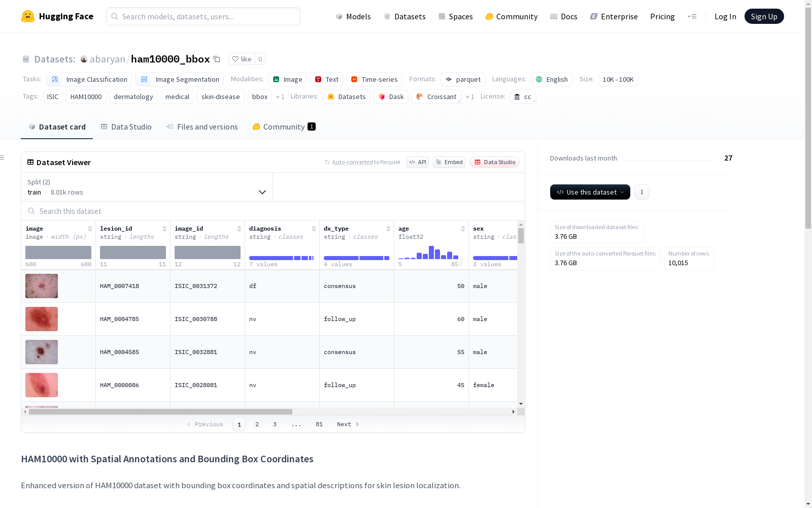Image resolution: width=812 pixels, height=508 pixels.
Task: Click the API button in Dataset Viewer
Action: point(418,162)
